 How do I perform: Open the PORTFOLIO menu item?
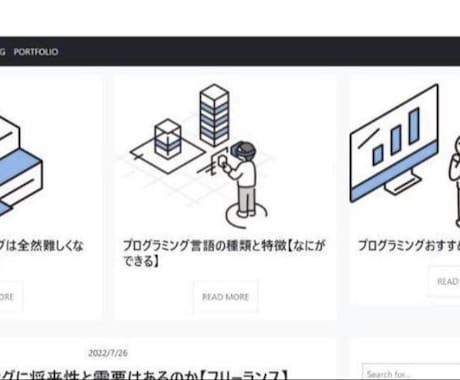(x=36, y=52)
